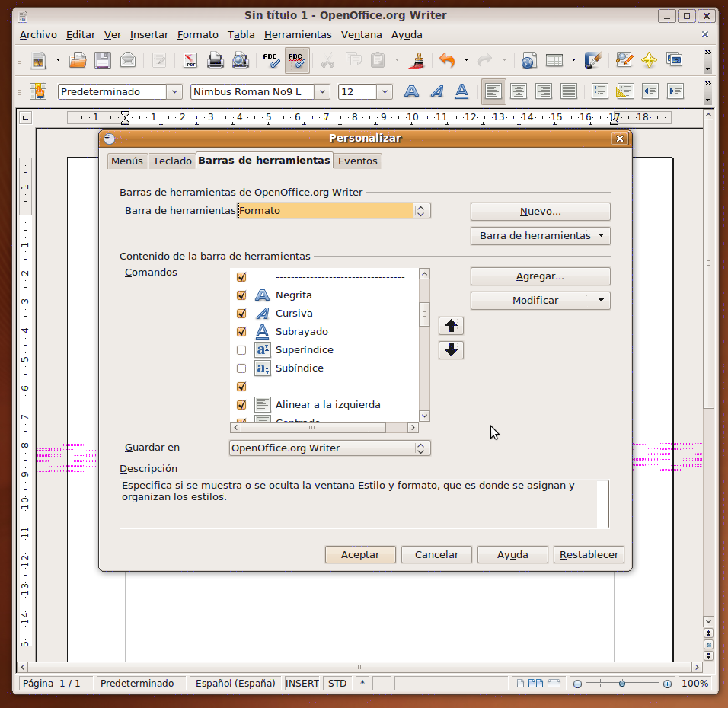The width and height of the screenshot is (728, 708).
Task: Click the Ayuda button in the dialog
Action: [512, 555]
